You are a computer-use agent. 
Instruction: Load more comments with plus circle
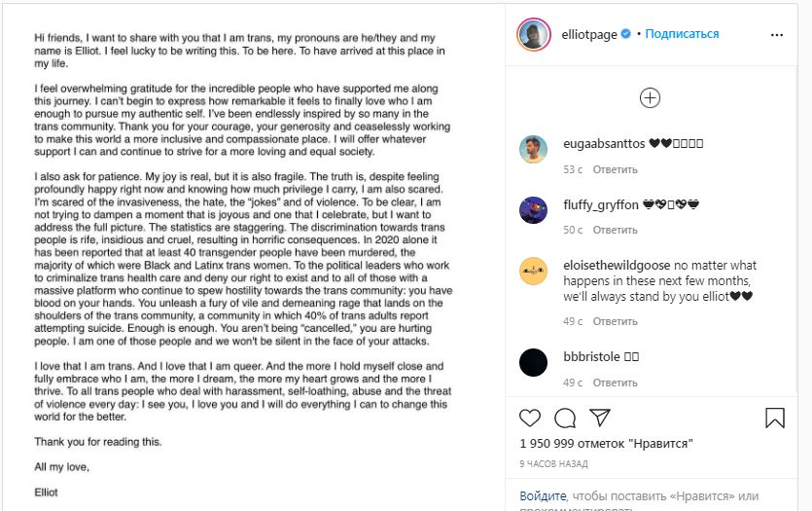click(x=650, y=97)
